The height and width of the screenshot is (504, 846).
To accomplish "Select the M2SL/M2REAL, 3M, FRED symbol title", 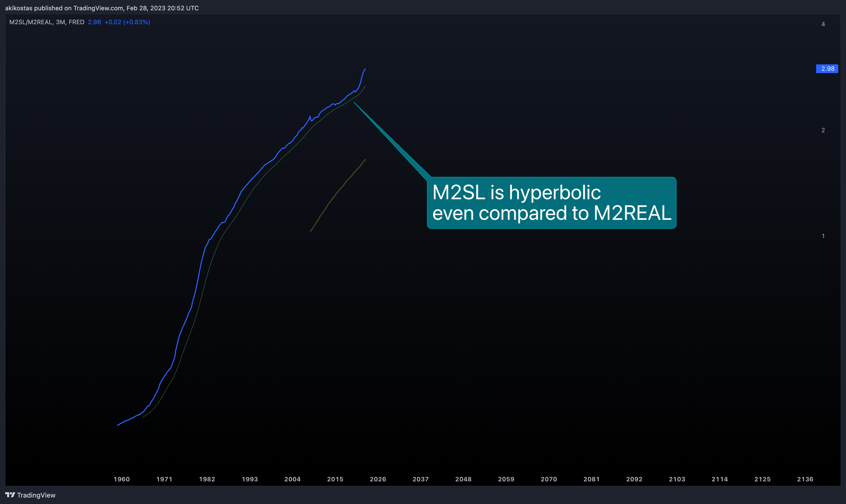I will 47,22.
